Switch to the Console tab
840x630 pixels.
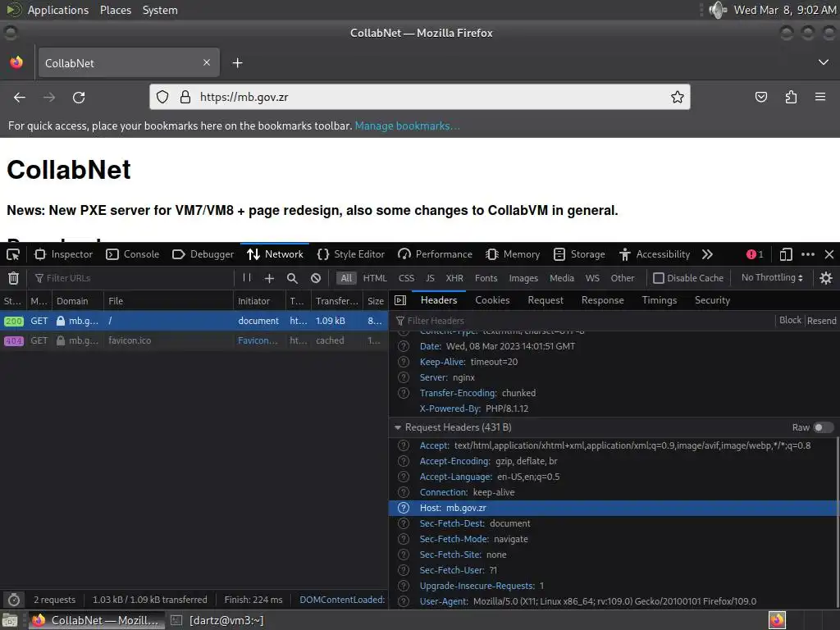pyautogui.click(x=133, y=254)
